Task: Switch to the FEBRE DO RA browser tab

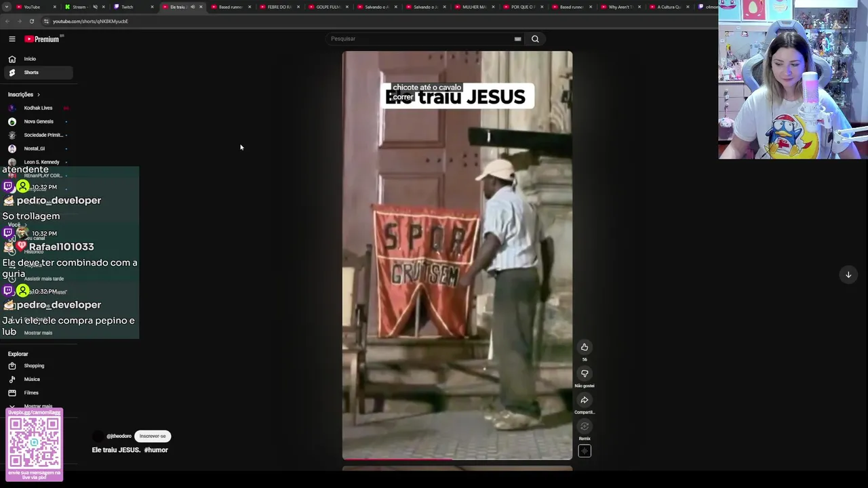Action: click(279, 7)
